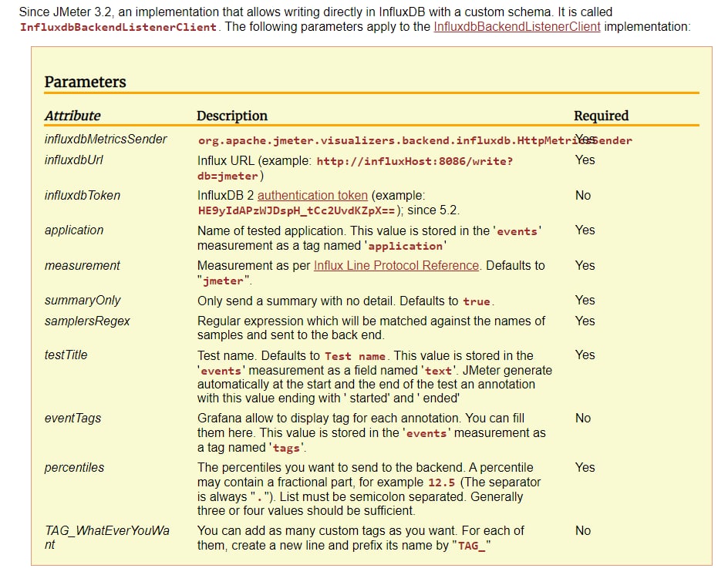Image resolution: width=728 pixels, height=575 pixels.
Task: Click 'No' in the TAG_WhatEverYouWant row
Action: 583,530
